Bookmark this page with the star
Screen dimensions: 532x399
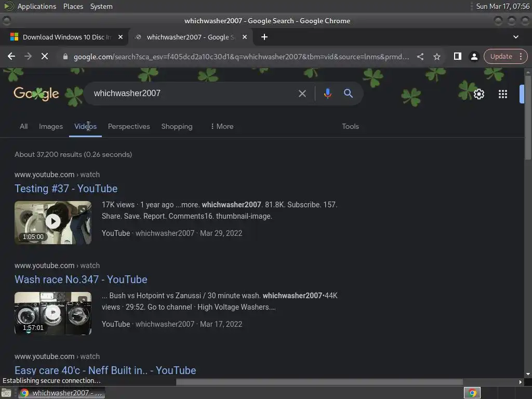pos(436,57)
